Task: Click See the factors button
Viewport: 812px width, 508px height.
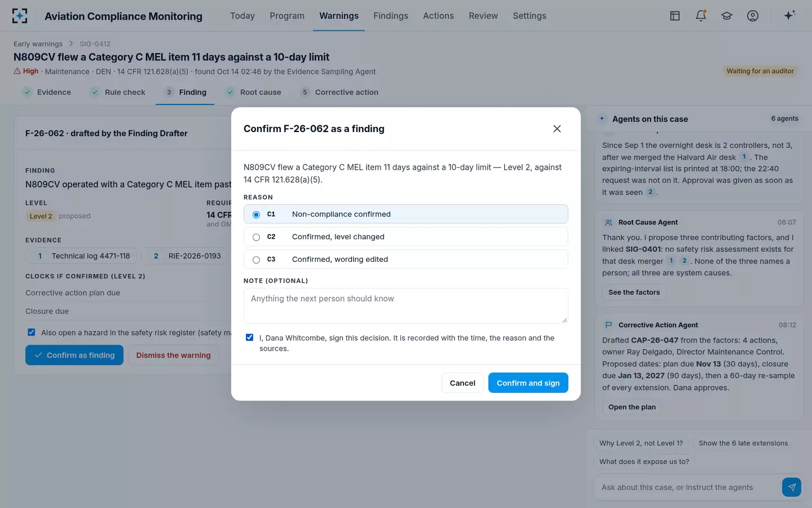Action: [x=634, y=292]
